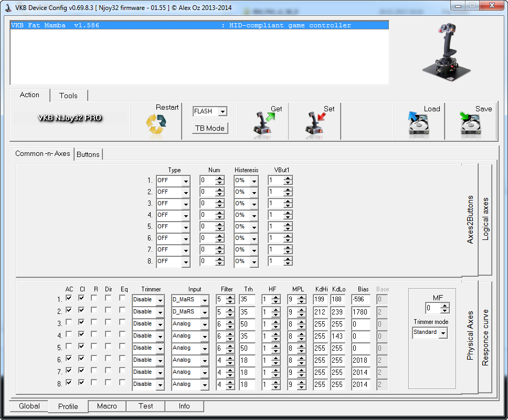Screen dimensions: 508x420
Task: Click KdHi field for axis 1 showing 199
Action: tap(320, 299)
